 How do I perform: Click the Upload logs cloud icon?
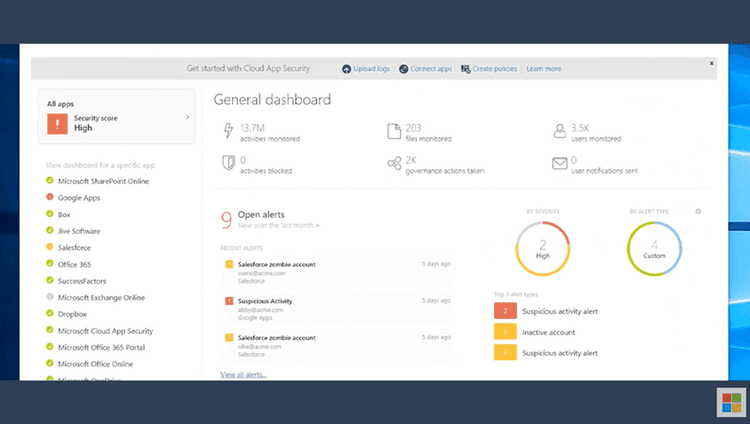point(346,69)
